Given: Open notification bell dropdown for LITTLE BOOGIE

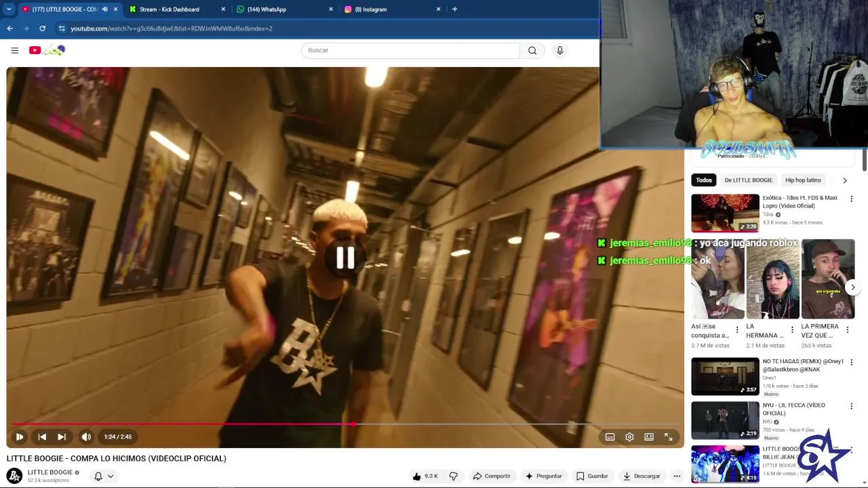Looking at the screenshot, I should (x=104, y=476).
